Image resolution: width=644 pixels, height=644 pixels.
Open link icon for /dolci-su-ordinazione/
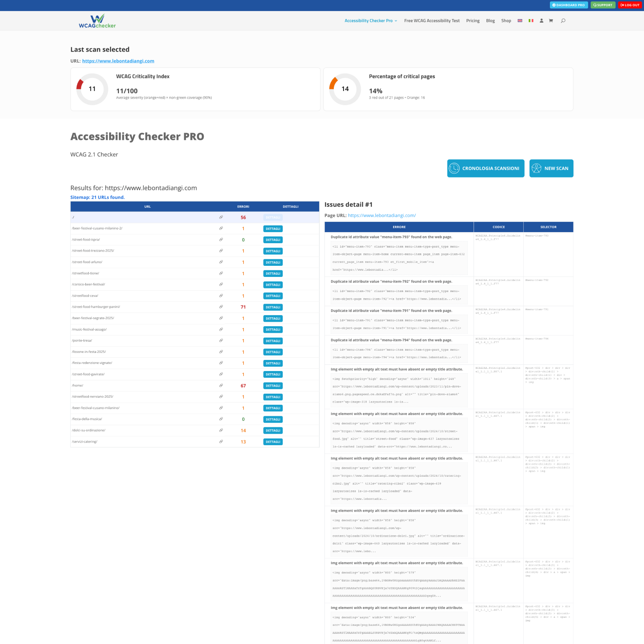[x=221, y=430]
